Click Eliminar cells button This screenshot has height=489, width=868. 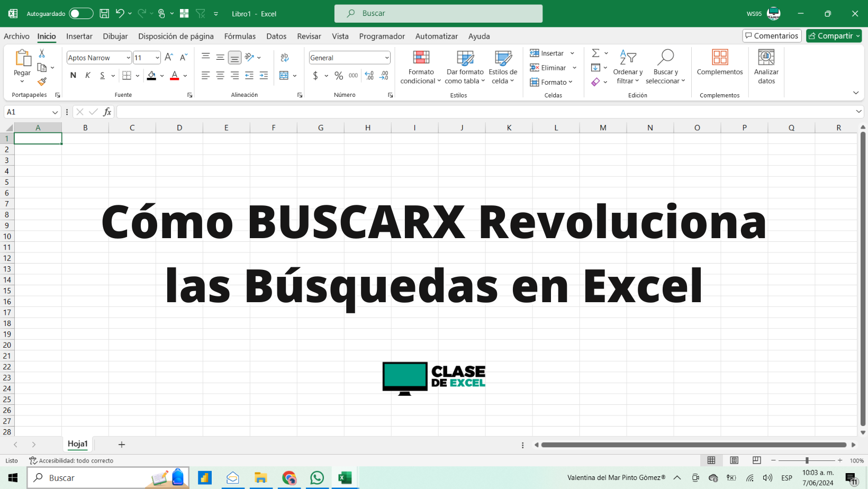[x=548, y=67]
